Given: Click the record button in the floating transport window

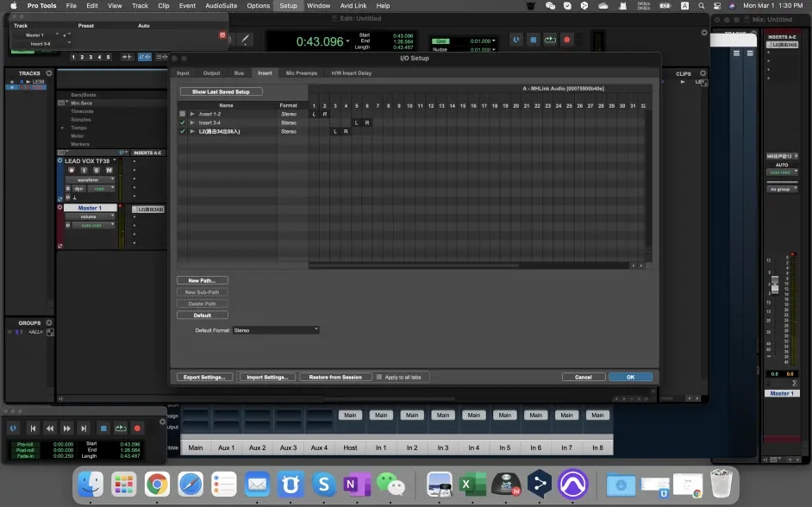Looking at the screenshot, I should (x=136, y=428).
